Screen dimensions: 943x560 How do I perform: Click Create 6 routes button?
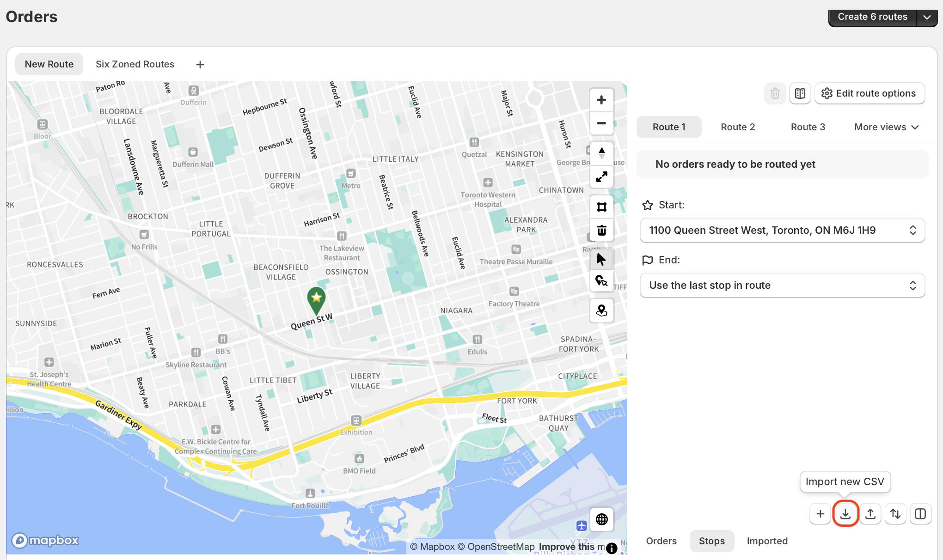coord(872,17)
